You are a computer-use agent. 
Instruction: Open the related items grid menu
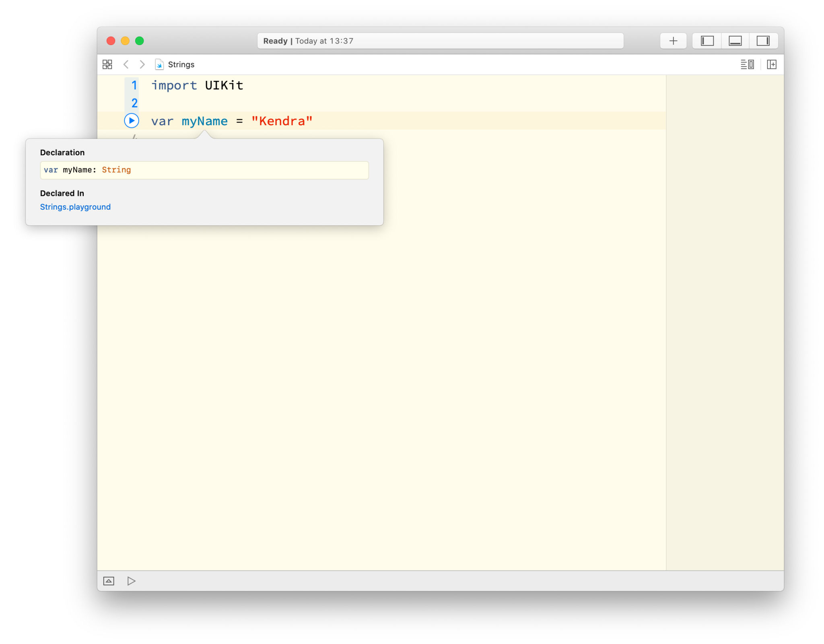pos(107,64)
